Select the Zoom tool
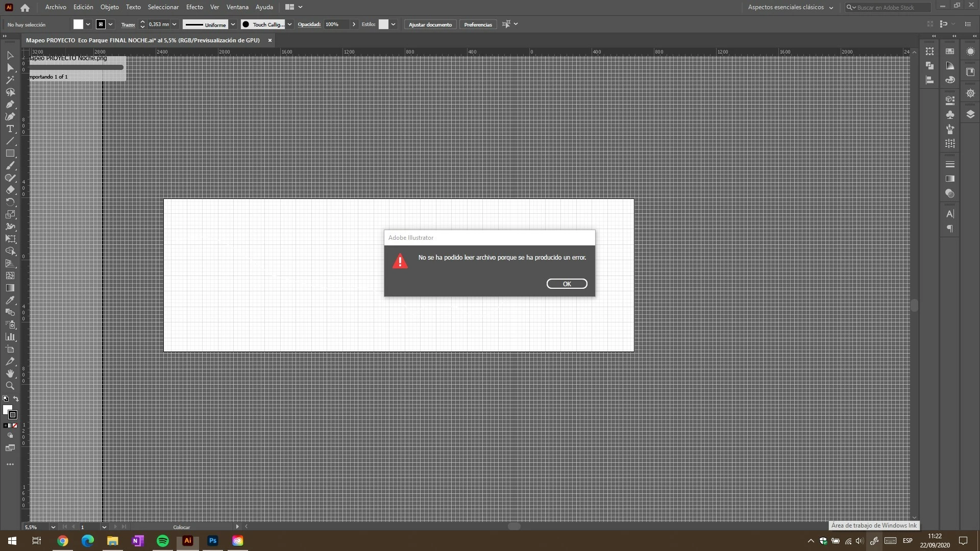This screenshot has width=980, height=551. [x=10, y=386]
